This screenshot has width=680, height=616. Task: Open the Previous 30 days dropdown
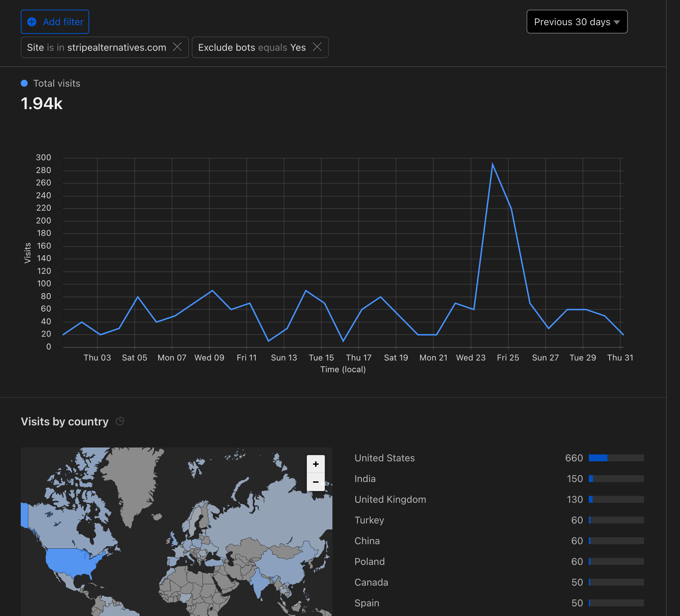(577, 22)
